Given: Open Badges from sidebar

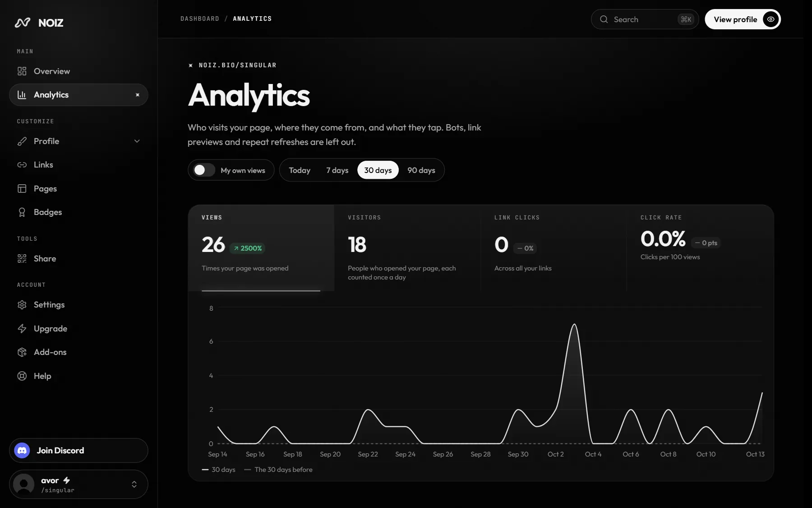Looking at the screenshot, I should click(x=78, y=212).
